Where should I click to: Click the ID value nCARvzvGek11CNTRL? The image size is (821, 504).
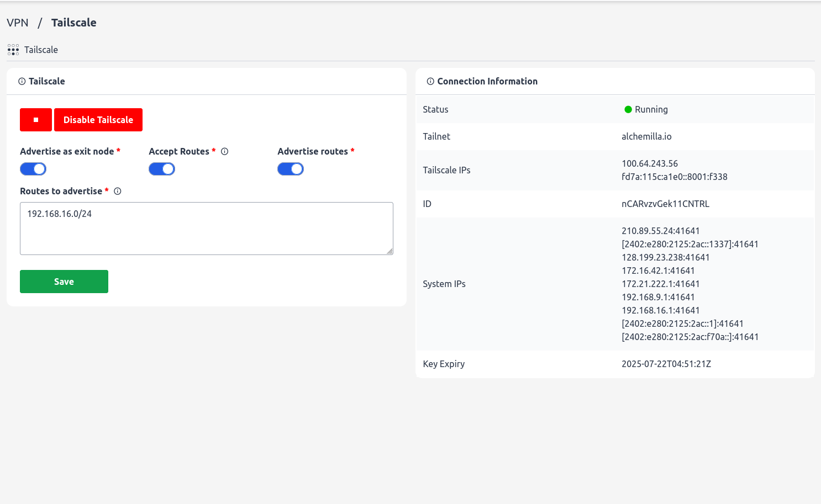[665, 204]
